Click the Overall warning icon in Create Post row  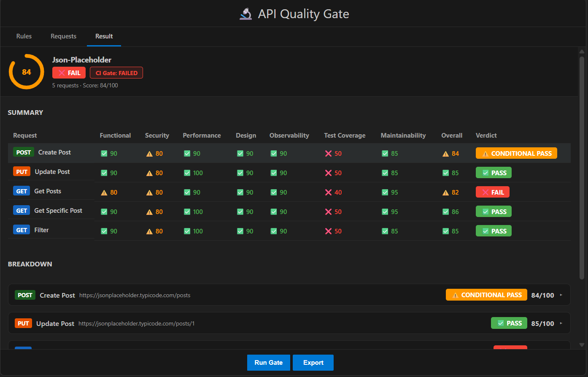point(445,154)
